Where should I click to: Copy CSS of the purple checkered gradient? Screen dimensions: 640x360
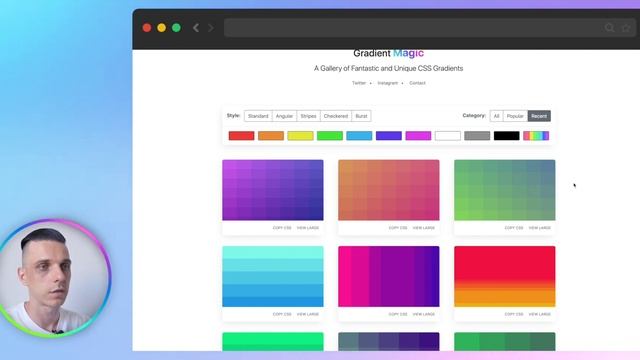(282, 228)
